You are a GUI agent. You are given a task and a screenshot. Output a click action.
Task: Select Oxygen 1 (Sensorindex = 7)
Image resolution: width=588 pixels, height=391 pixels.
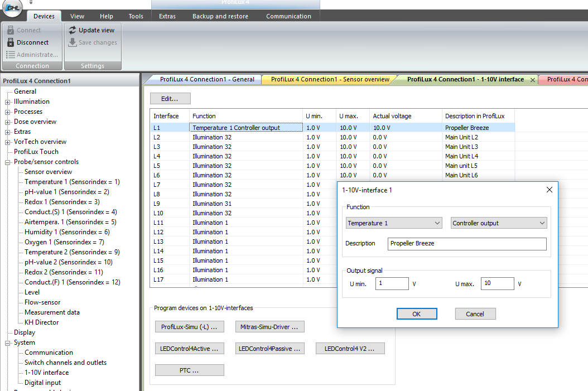[x=64, y=242]
